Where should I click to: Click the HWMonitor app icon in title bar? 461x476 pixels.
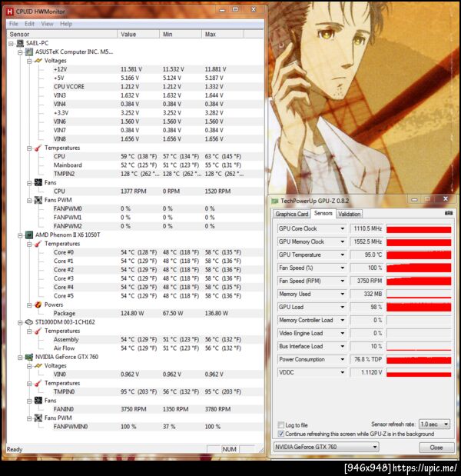click(10, 12)
